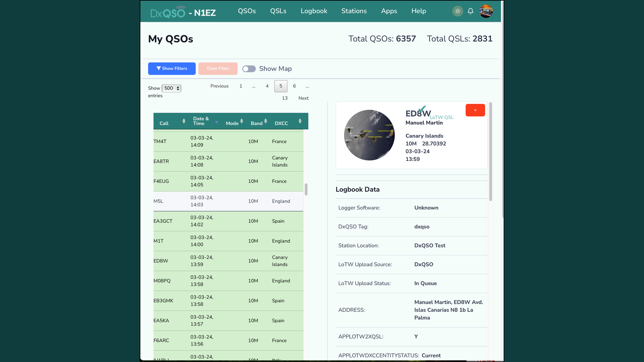Sort table by Band column arrows
The height and width of the screenshot is (362, 644).
coord(265,121)
